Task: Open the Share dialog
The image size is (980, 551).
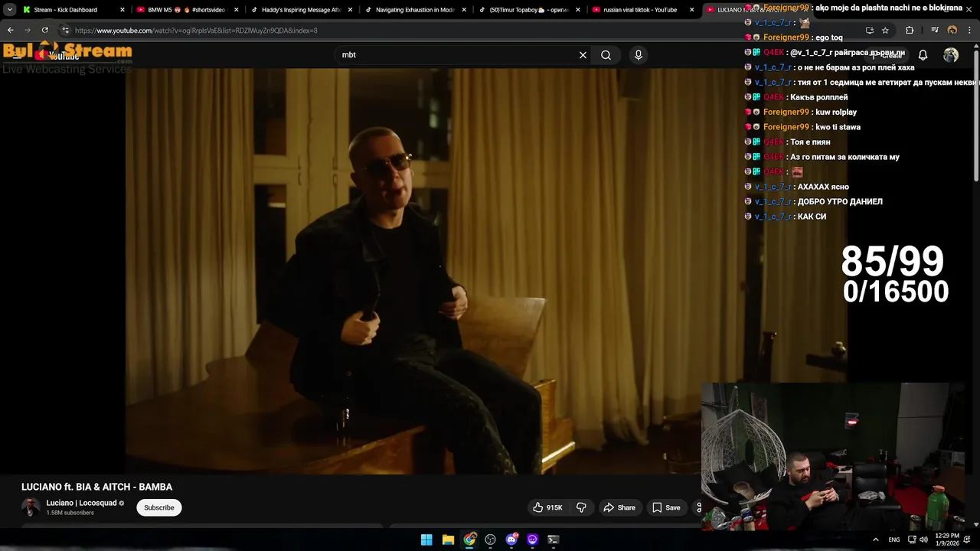Action: coord(619,507)
